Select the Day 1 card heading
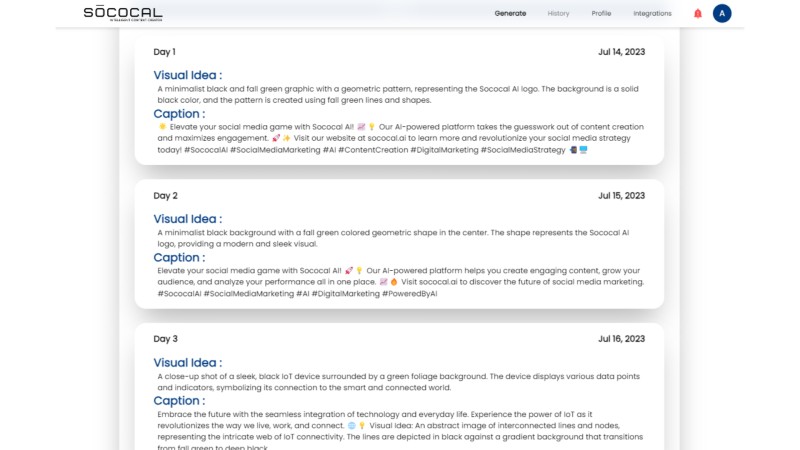 click(164, 52)
